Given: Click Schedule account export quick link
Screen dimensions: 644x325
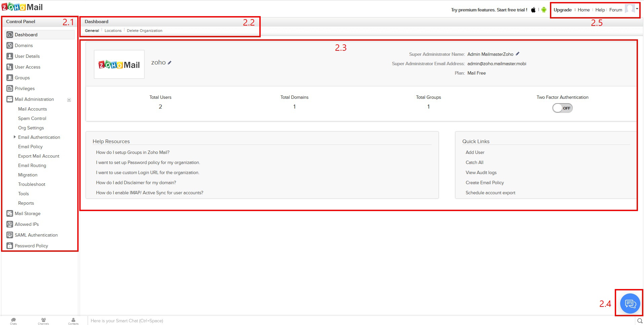Looking at the screenshot, I should pos(490,193).
